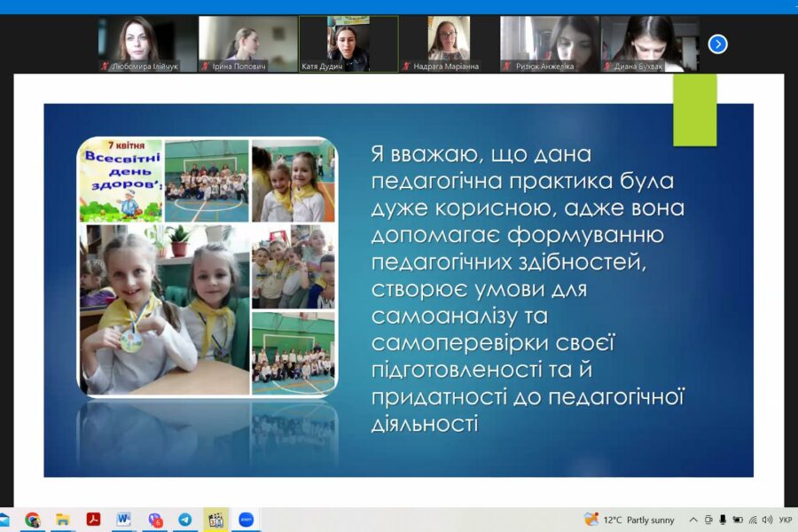Show next participants with the blue arrow

718,43
